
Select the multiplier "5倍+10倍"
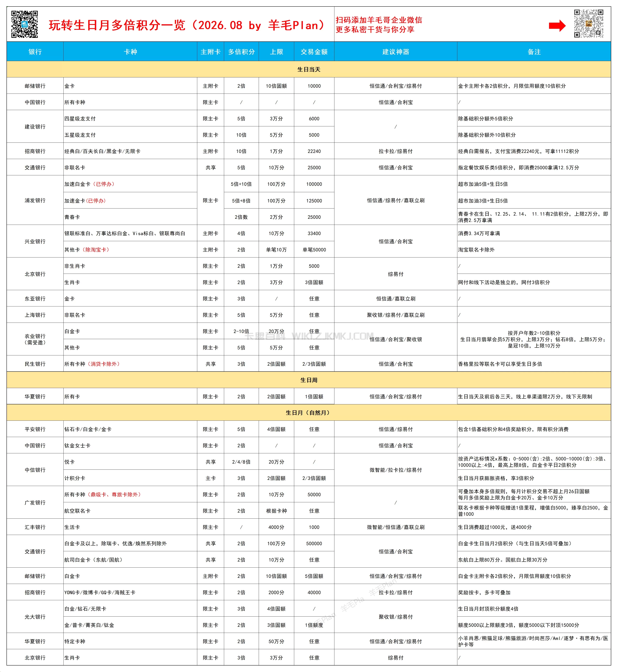tap(241, 184)
